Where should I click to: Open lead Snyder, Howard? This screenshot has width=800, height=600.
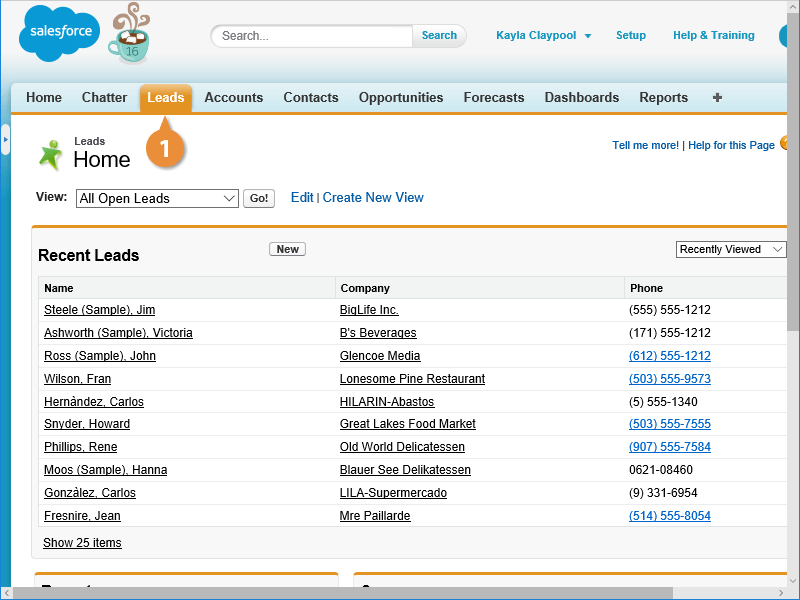coord(87,424)
